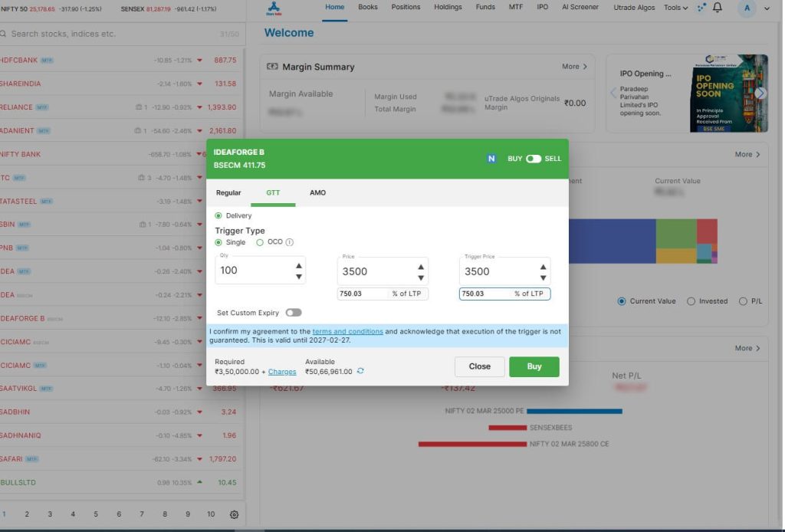Click the scattered dots shortcut icon in top bar
The width and height of the screenshot is (785, 532).
click(x=702, y=8)
